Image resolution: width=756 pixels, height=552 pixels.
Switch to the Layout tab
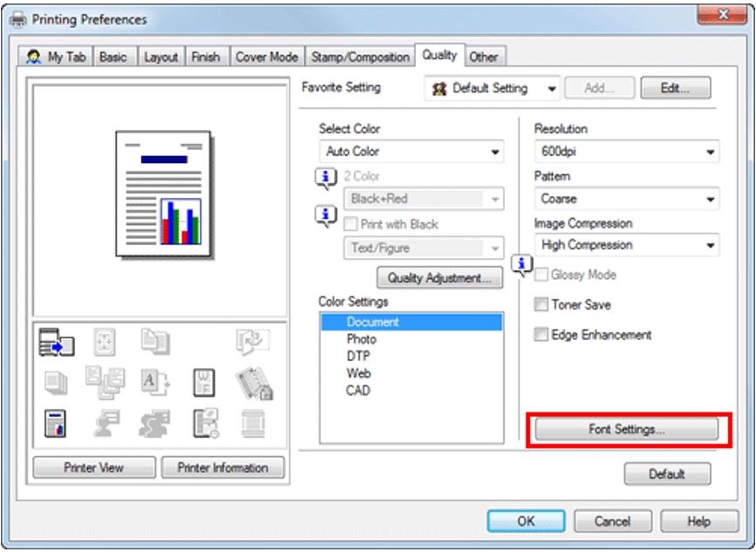click(x=160, y=58)
